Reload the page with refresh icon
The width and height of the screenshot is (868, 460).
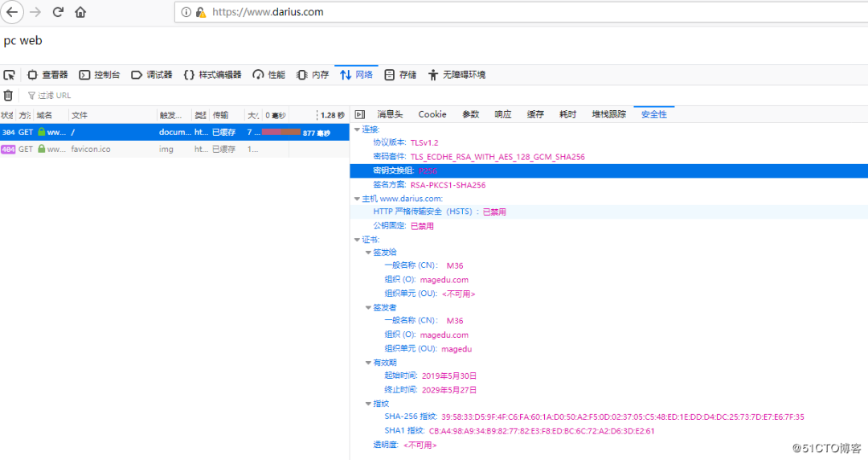click(x=58, y=11)
